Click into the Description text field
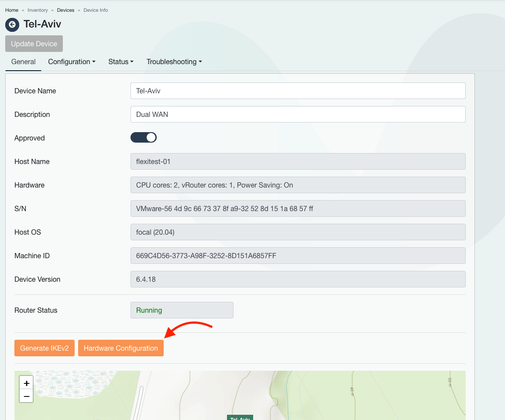The image size is (505, 420). click(x=298, y=114)
